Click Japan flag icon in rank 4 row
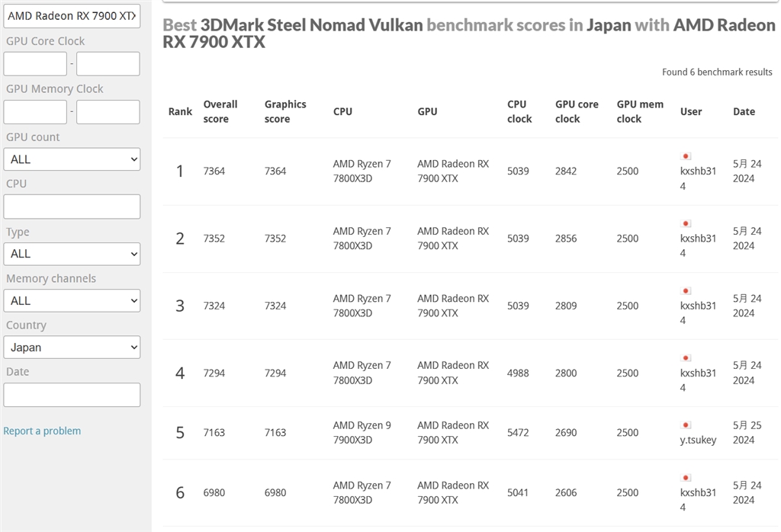Screen dimensions: 781x532 (686, 357)
